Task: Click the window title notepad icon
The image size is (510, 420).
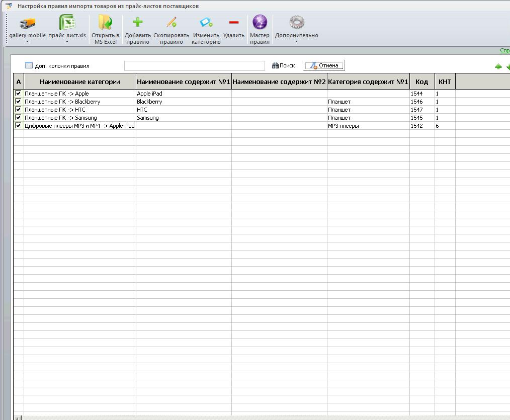Action: [9, 6]
